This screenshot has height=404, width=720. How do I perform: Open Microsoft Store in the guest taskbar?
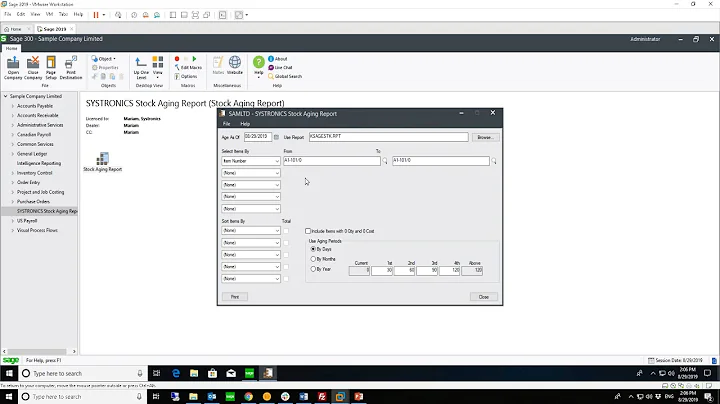point(213,373)
